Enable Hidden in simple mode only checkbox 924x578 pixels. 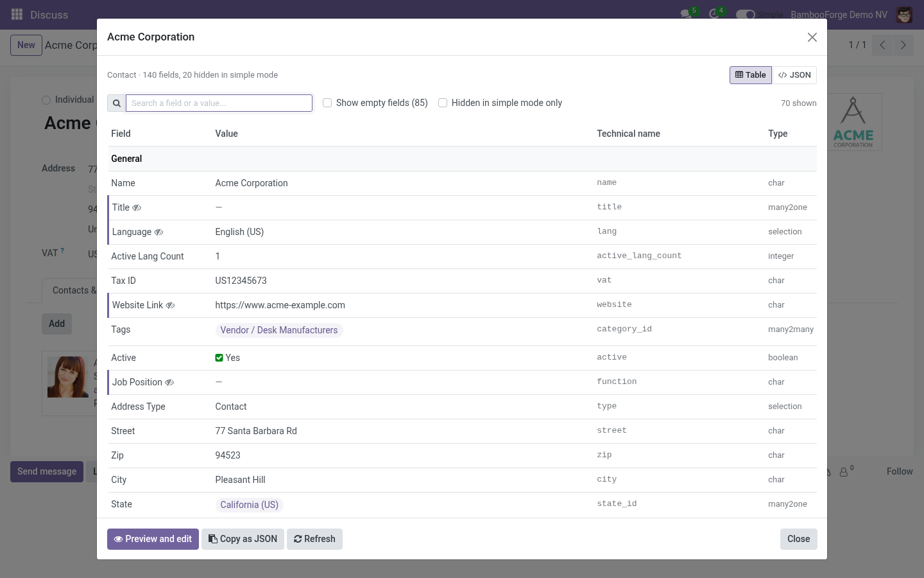click(x=443, y=103)
